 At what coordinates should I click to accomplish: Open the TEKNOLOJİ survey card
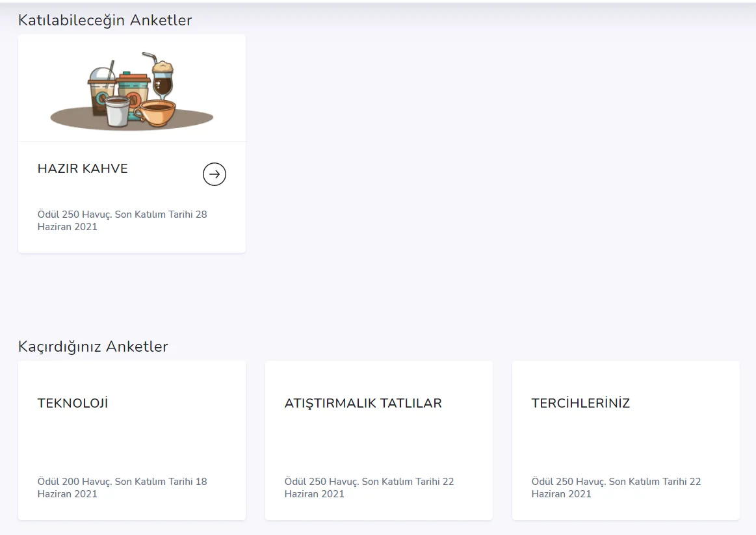tap(131, 440)
